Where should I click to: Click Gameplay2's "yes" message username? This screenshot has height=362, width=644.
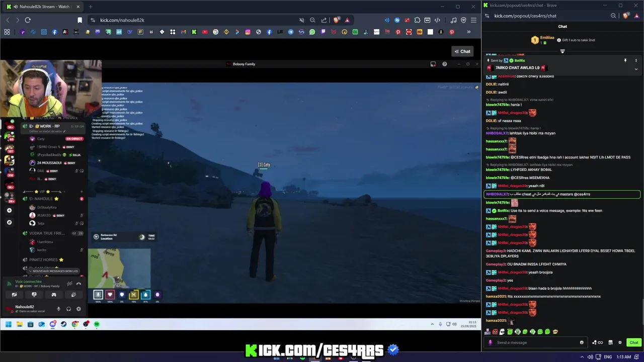[x=496, y=281]
